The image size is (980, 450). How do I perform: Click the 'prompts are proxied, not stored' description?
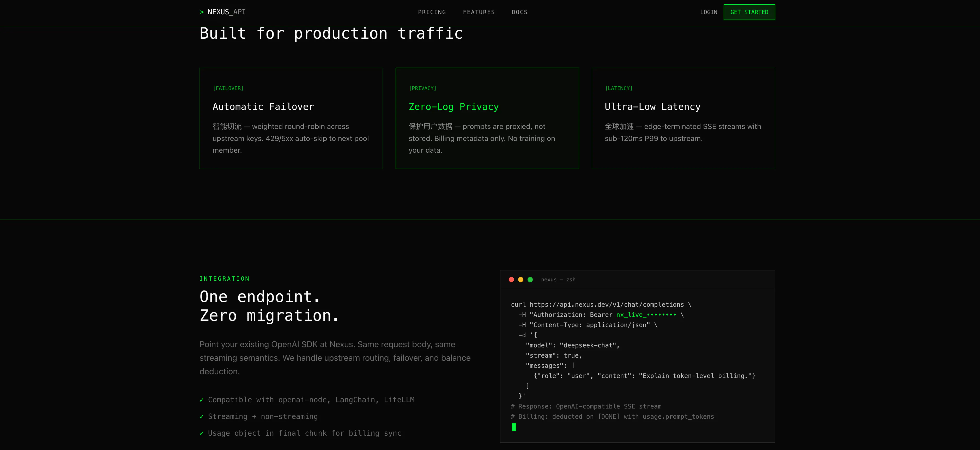click(x=482, y=138)
